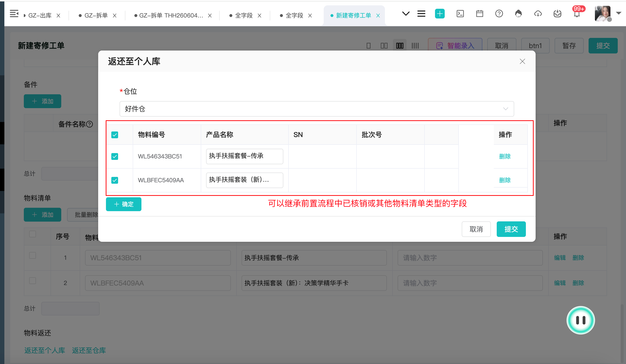
Task: Click 添加 under the 备件 section
Action: [x=43, y=101]
